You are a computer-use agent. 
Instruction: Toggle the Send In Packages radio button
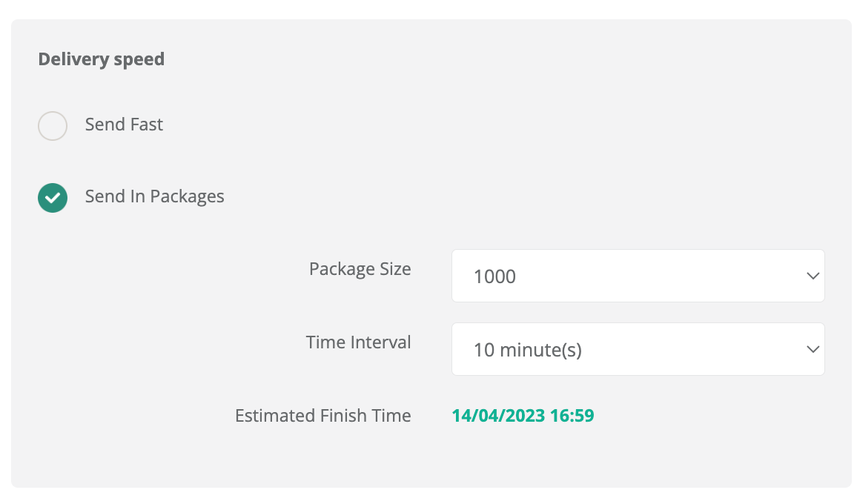[x=53, y=198]
